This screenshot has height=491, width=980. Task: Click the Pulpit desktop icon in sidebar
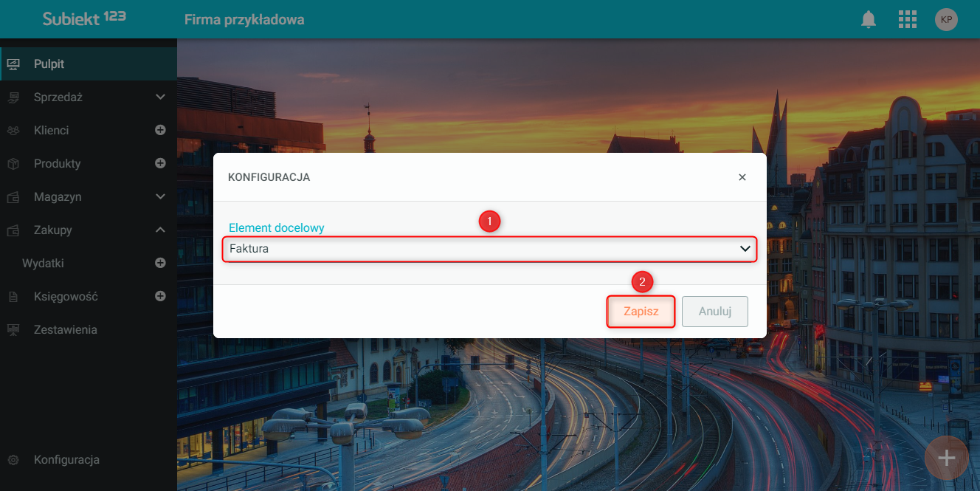click(x=13, y=64)
